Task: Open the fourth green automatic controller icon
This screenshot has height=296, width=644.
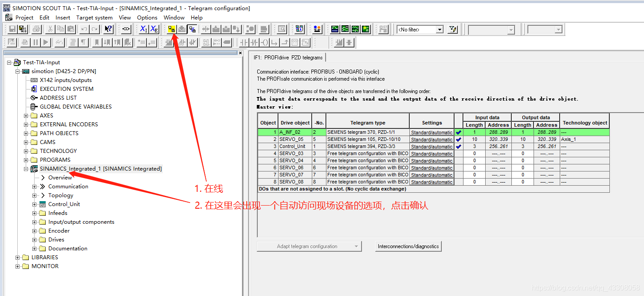Action: (x=365, y=29)
